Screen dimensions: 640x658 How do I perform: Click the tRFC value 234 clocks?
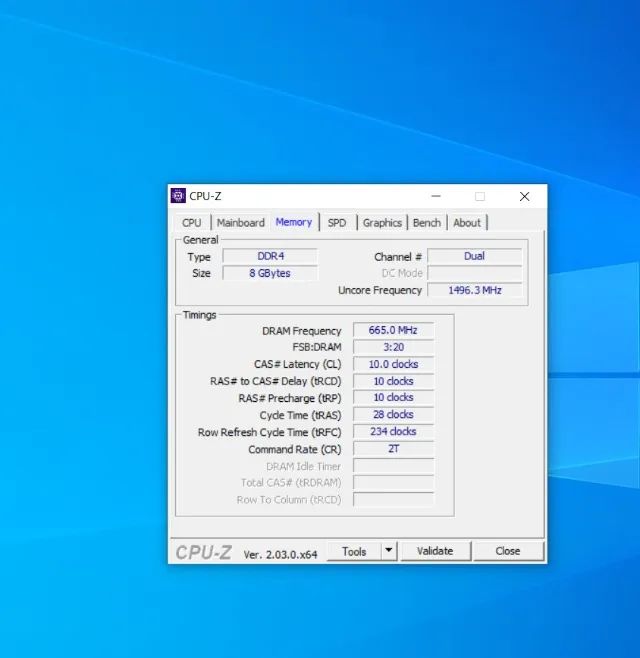click(393, 431)
